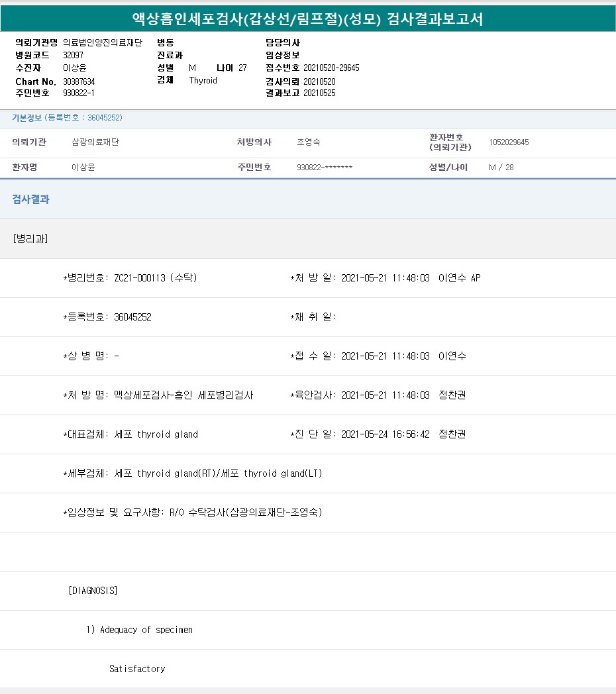This screenshot has height=694, width=616.
Task: Click the 진단일 timestamp 2021-05-24 16:56:42
Action: pyautogui.click(x=385, y=434)
